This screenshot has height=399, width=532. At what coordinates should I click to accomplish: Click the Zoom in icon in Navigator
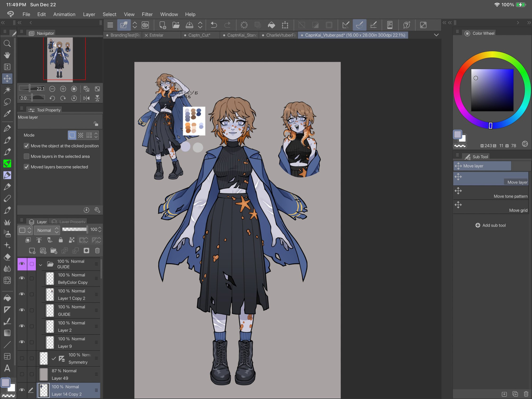coord(63,89)
